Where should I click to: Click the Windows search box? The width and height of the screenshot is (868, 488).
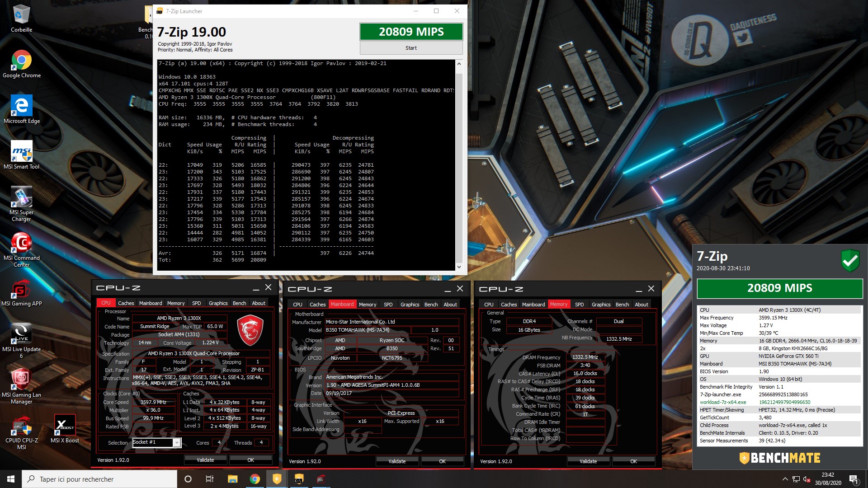click(x=99, y=479)
